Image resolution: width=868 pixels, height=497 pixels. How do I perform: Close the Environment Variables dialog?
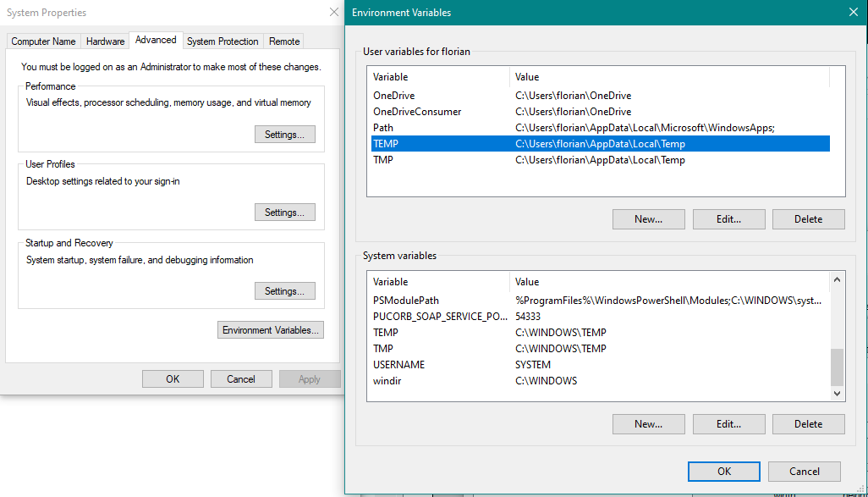tap(853, 13)
